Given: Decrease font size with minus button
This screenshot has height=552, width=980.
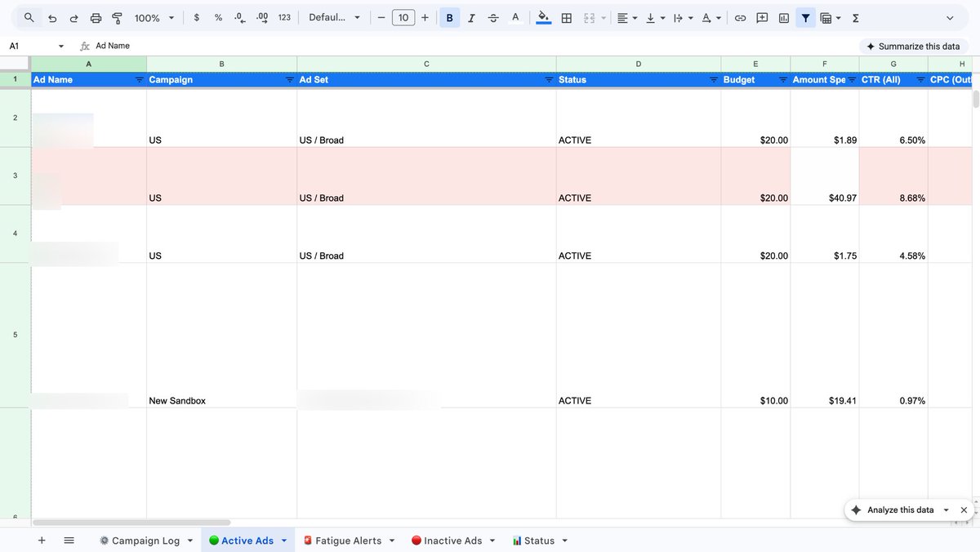Looking at the screenshot, I should [x=381, y=17].
